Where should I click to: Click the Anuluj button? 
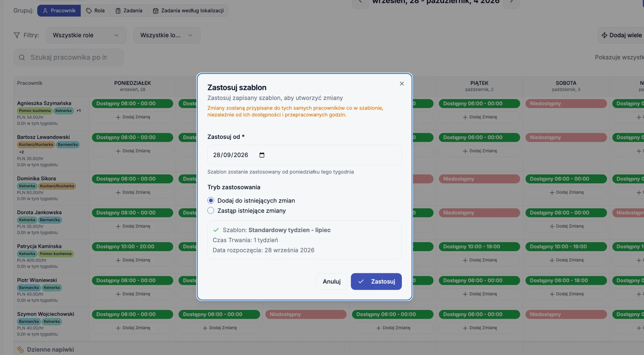pyautogui.click(x=332, y=281)
